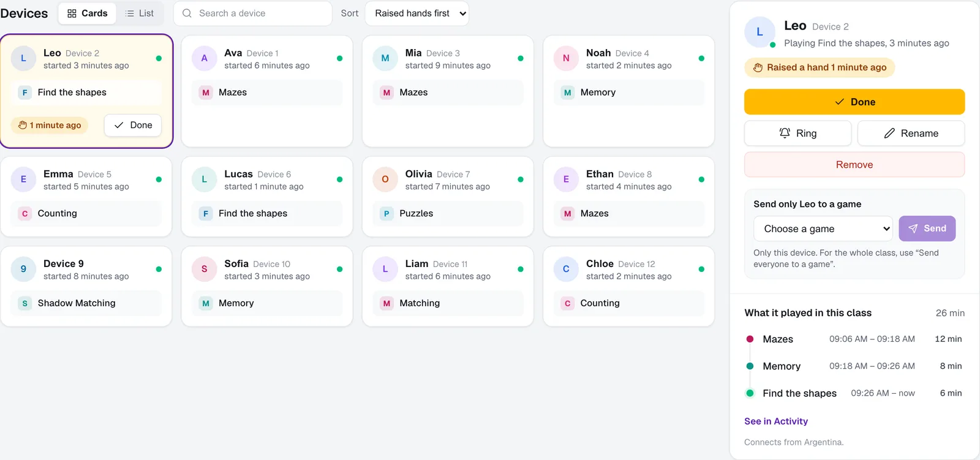The height and width of the screenshot is (460, 980).
Task: Click the Send game button
Action: 927,228
